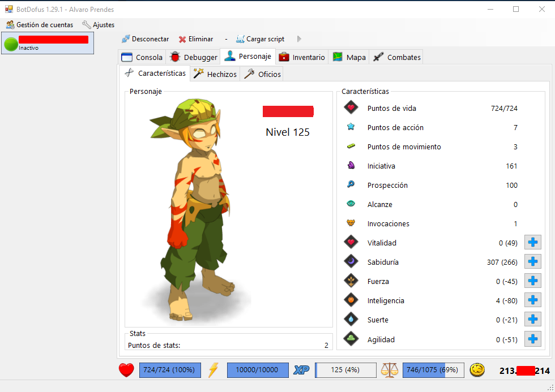The height and width of the screenshot is (392, 555).
Task: Open the Inventario tab
Action: (x=301, y=57)
